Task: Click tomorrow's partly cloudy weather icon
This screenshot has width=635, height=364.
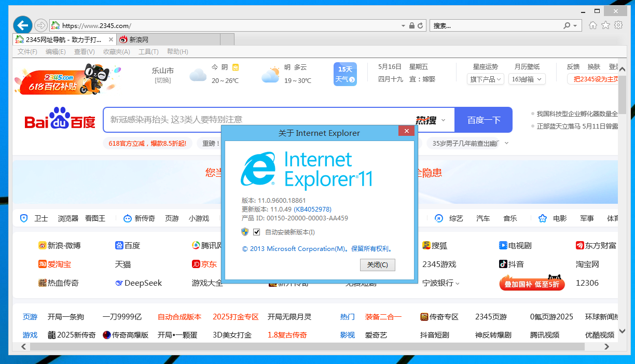Action: pyautogui.click(x=270, y=75)
